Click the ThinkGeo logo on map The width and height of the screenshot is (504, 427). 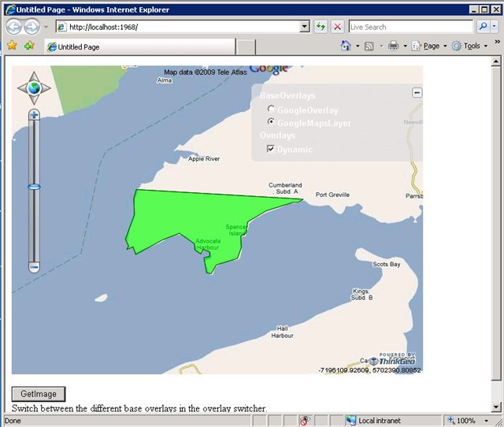click(x=393, y=360)
